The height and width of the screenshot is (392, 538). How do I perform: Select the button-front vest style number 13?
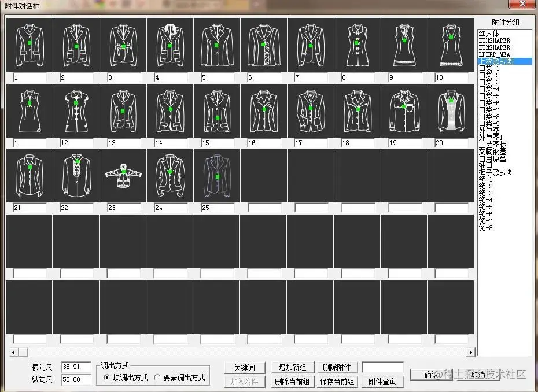coord(123,111)
